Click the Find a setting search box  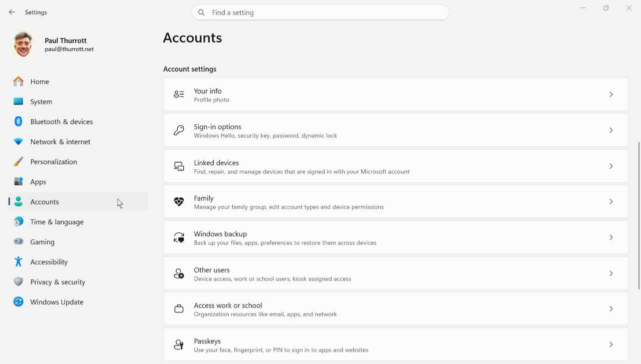point(320,13)
